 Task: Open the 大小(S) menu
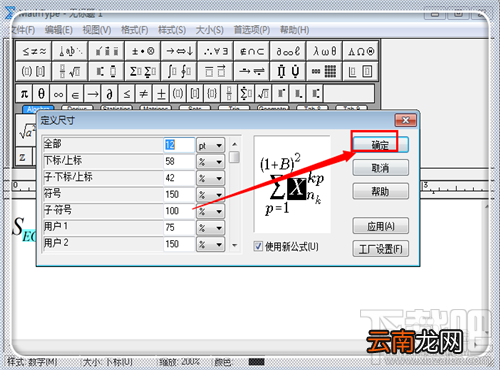click(x=209, y=30)
